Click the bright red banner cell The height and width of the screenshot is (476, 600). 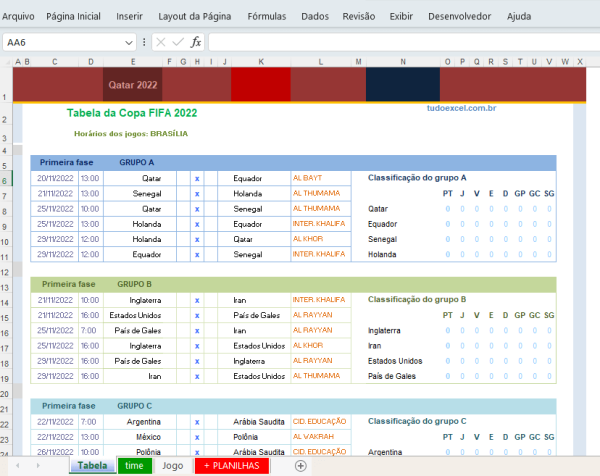261,85
